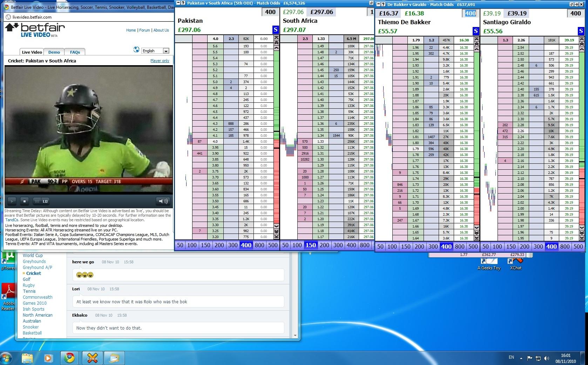Image resolution: width=588 pixels, height=365 pixels.
Task: Go to the Home link
Action: (131, 30)
